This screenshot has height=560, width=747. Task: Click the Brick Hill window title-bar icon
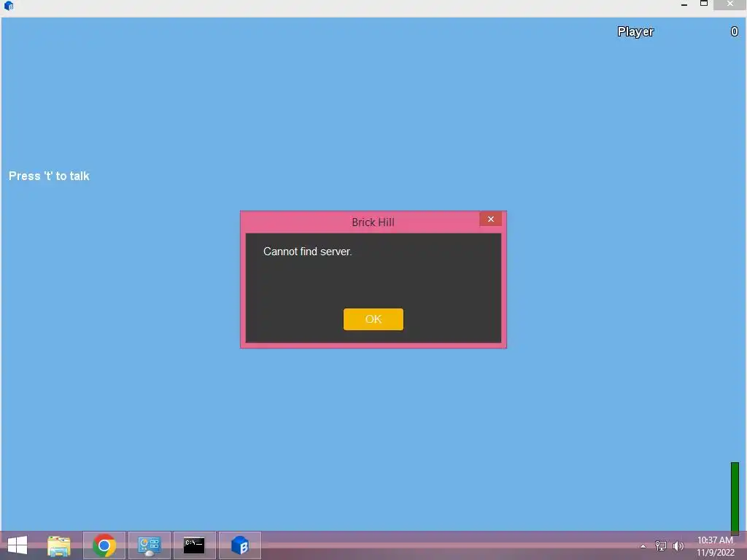coord(9,6)
